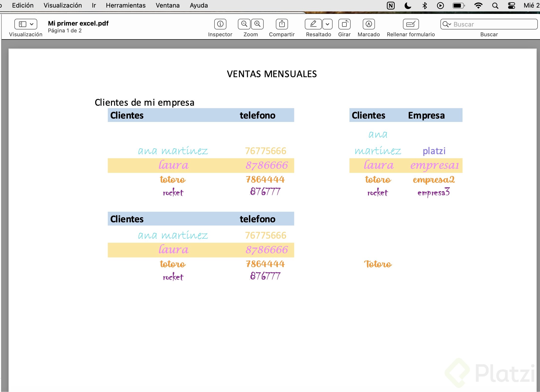Image resolution: width=540 pixels, height=392 pixels.
Task: Open Spotlight search magnifier icon
Action: pos(495,6)
